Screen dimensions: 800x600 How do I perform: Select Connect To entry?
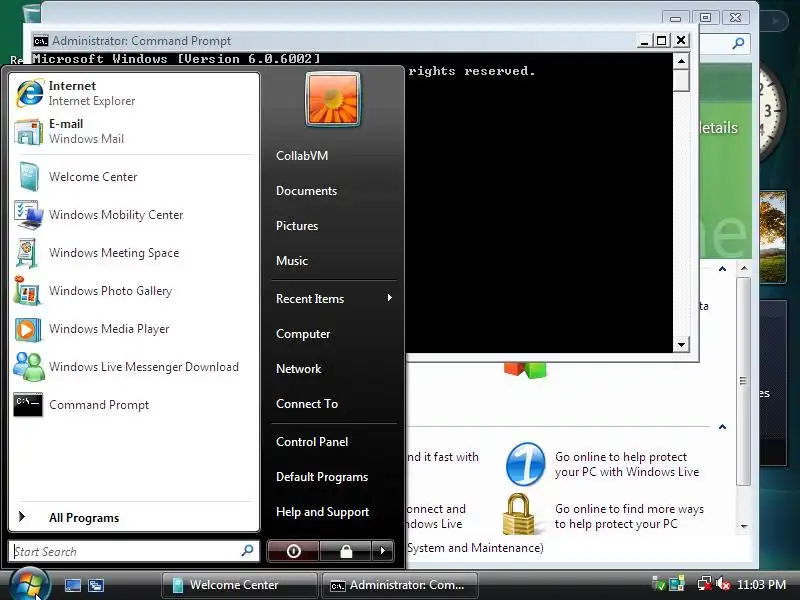click(x=307, y=404)
